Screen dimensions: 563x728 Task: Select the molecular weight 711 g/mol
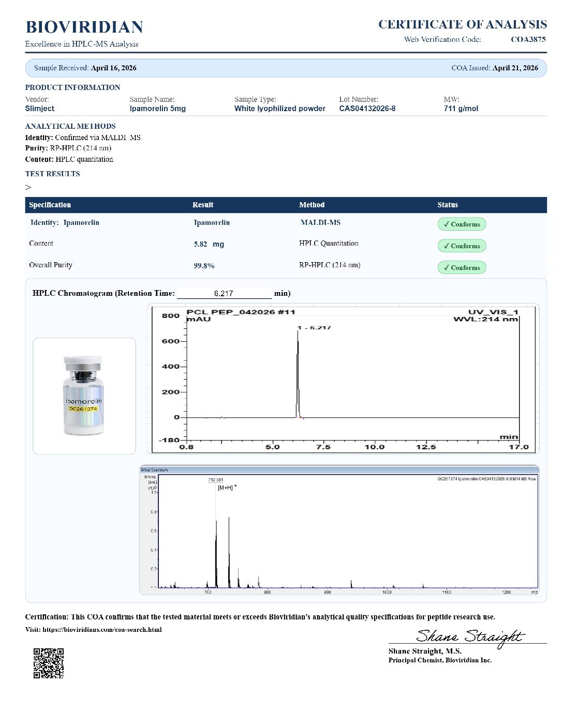(461, 109)
